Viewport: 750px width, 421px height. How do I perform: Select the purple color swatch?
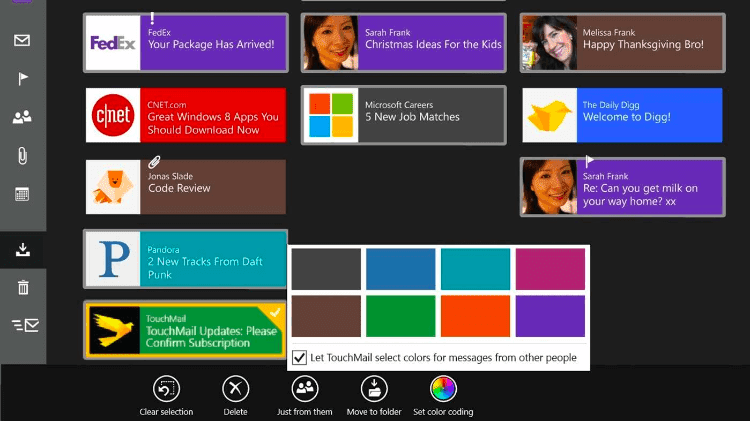click(550, 316)
